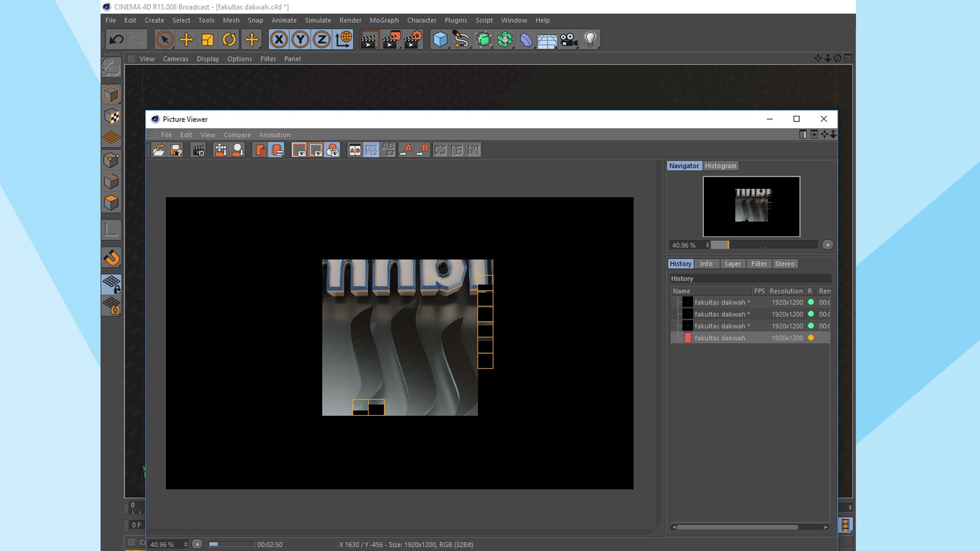The image size is (980, 551).
Task: Open the Picture Viewer Animation menu
Action: (x=275, y=135)
